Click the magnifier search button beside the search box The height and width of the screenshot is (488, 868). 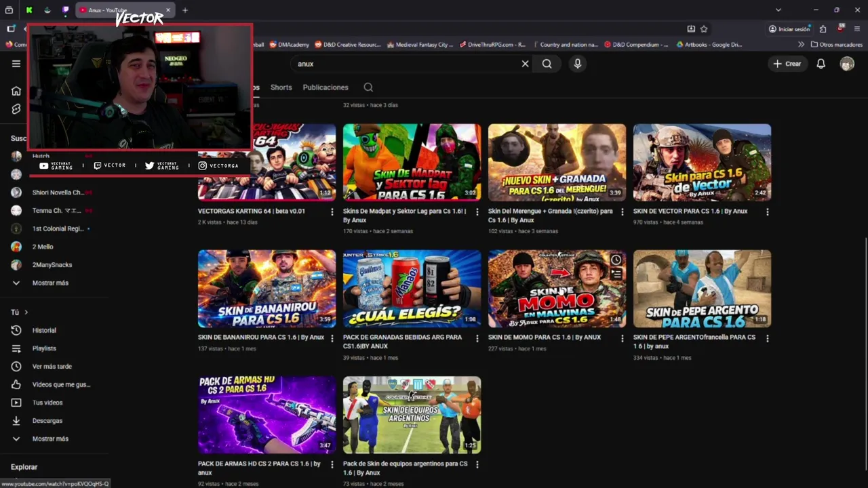(x=547, y=64)
